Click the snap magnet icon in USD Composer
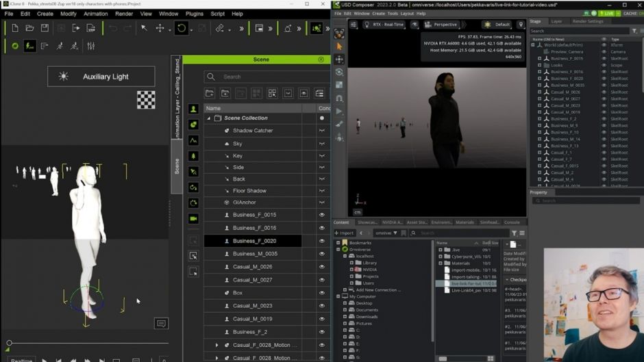This screenshot has height=362, width=644. (339, 98)
